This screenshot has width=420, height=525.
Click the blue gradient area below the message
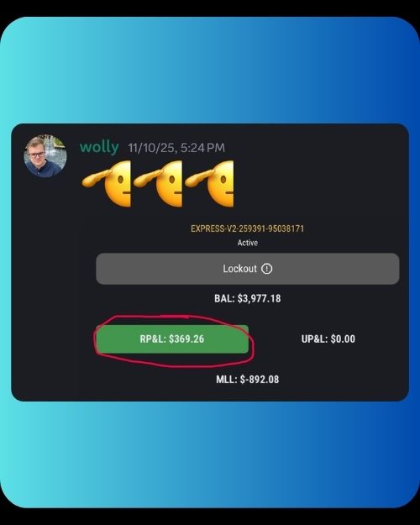pyautogui.click(x=210, y=454)
